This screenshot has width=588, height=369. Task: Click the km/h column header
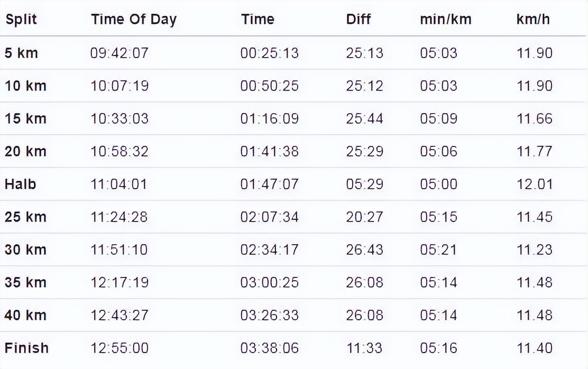point(533,20)
